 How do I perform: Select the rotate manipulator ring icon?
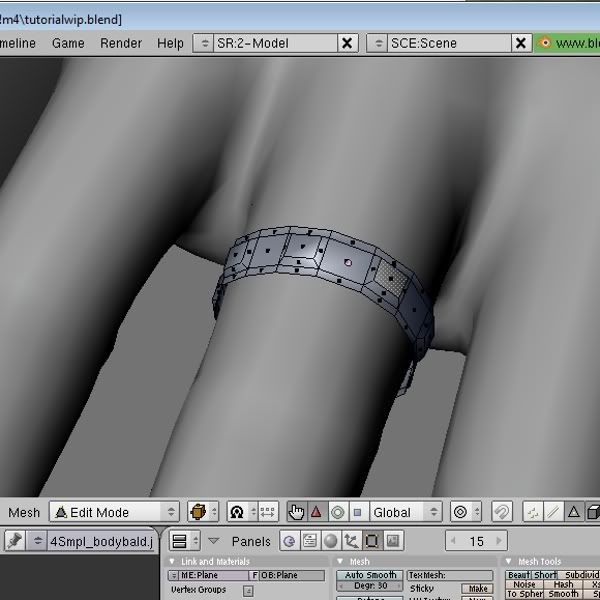[338, 512]
